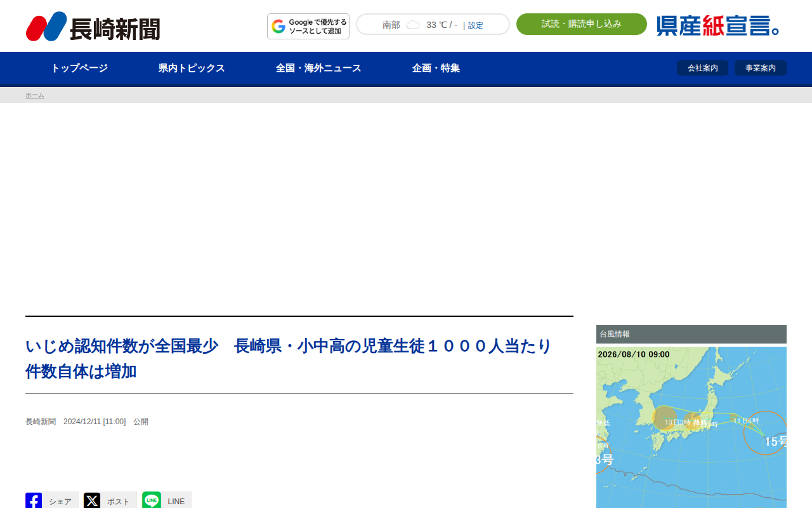Open the 県産紙宣言 banner
812x508 pixels.
[x=718, y=25]
